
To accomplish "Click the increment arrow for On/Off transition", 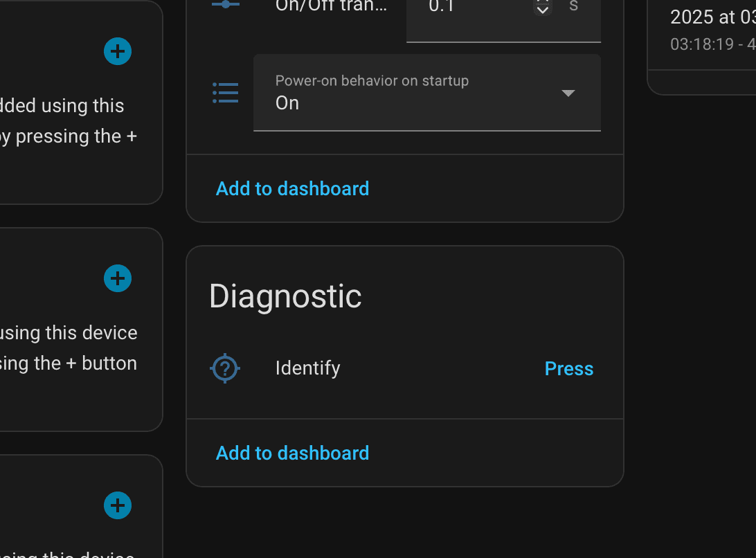I will pyautogui.click(x=542, y=2).
